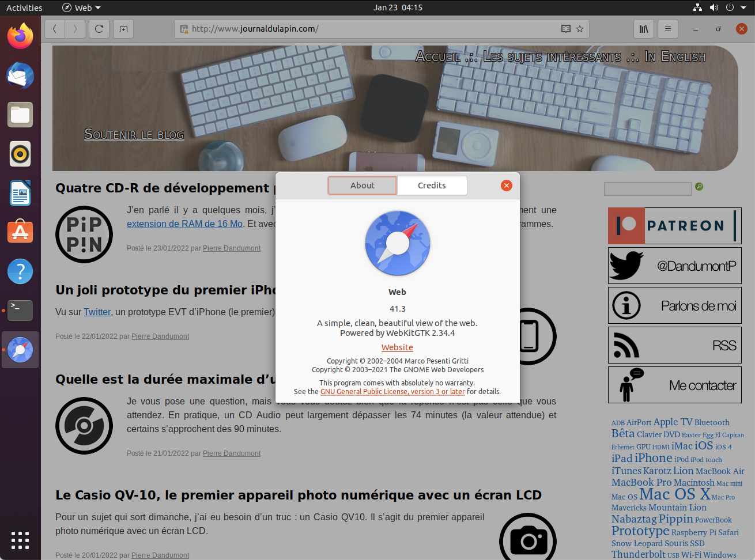The image size is (755, 560).
Task: Switch to the Credits tab in dialog
Action: (432, 186)
